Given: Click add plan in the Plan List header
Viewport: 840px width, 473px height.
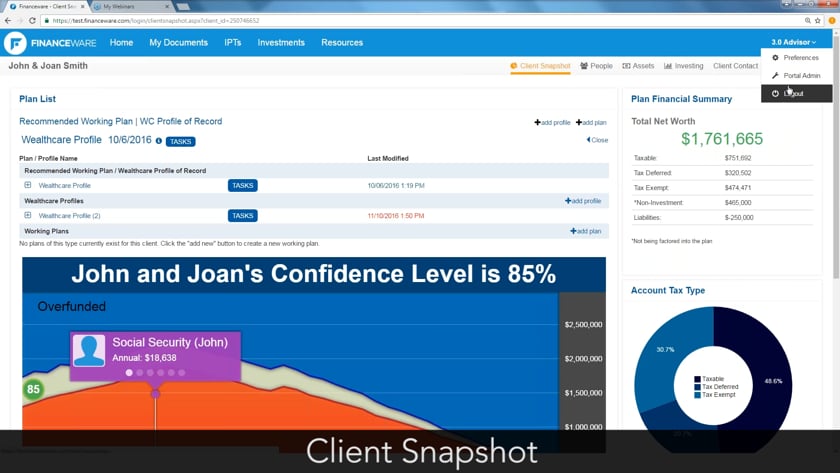Looking at the screenshot, I should (x=591, y=123).
